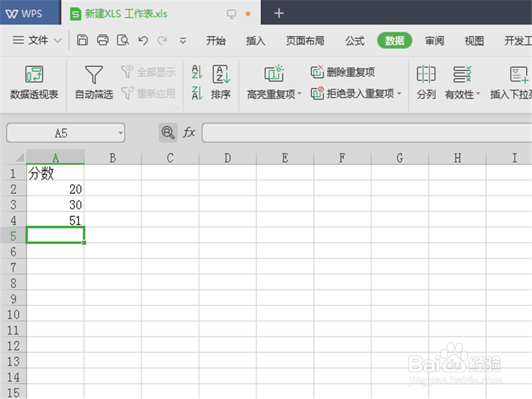Switch to the 插入 tab
532x399 pixels.
coord(255,41)
